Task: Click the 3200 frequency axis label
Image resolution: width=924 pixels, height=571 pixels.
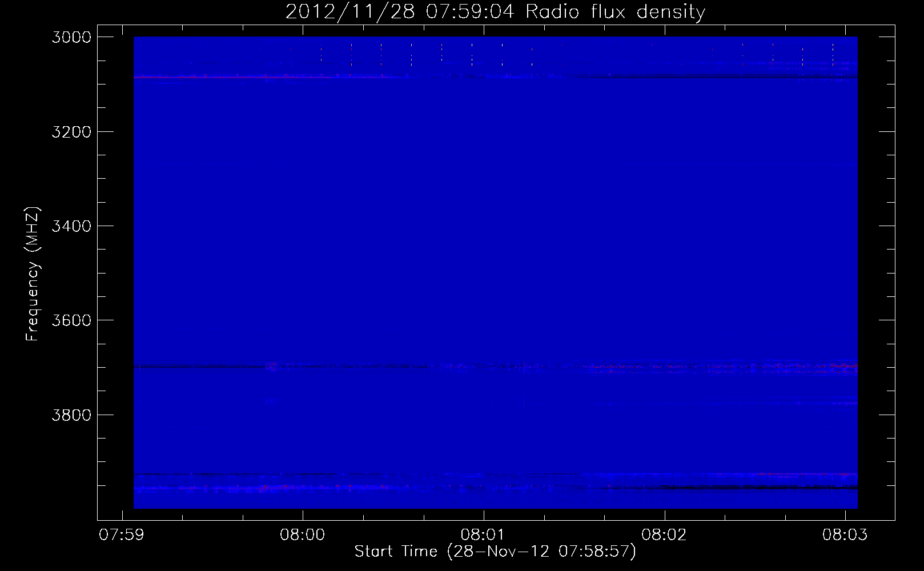Action: click(x=71, y=132)
